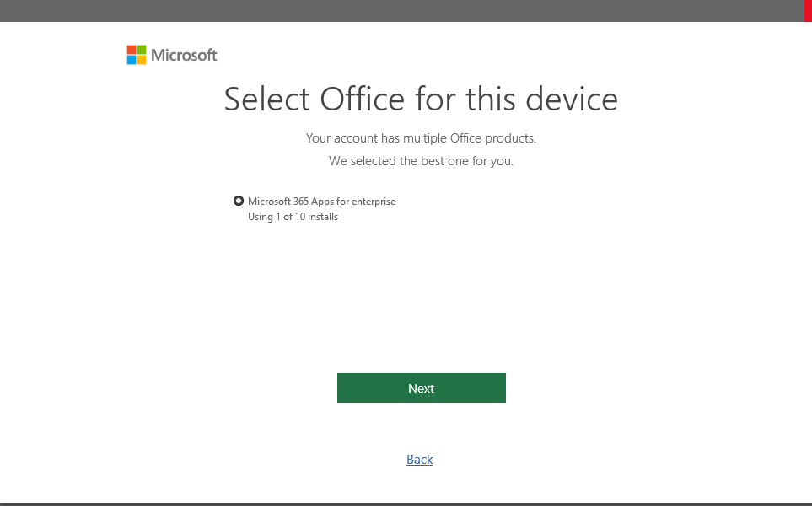The image size is (812, 506).
Task: Click "We selected the best one for you." text
Action: tap(421, 161)
